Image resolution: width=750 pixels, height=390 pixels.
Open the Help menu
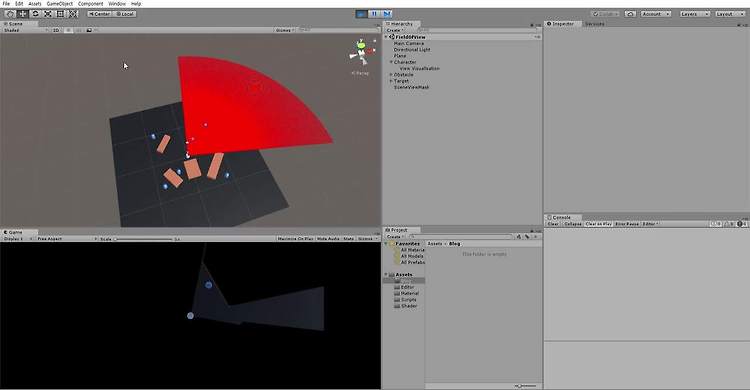pyautogui.click(x=136, y=3)
